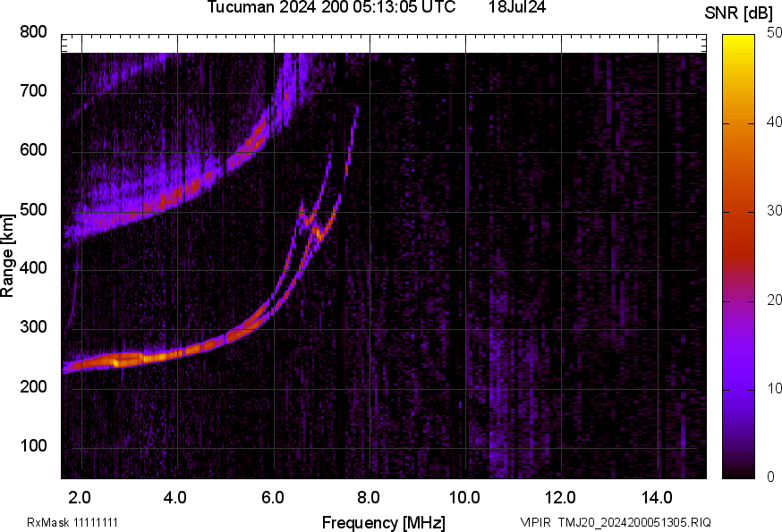
Task: Click the 'VIPIR' footer label
Action: coord(536,522)
